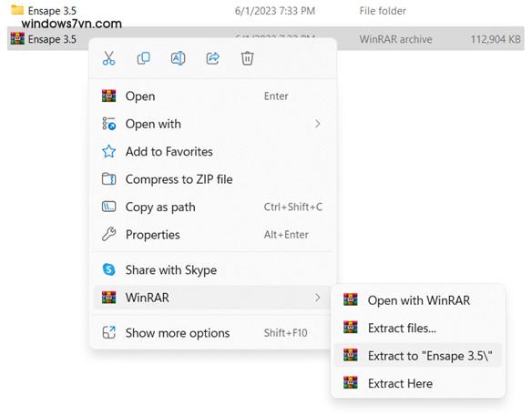Viewport: 532px width, 415px height.
Task: Choose Open with WinRAR
Action: [418, 300]
